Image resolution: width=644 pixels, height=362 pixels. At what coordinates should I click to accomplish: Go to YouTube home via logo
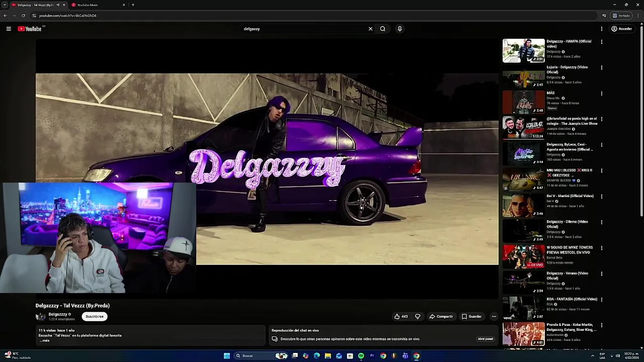click(x=30, y=29)
